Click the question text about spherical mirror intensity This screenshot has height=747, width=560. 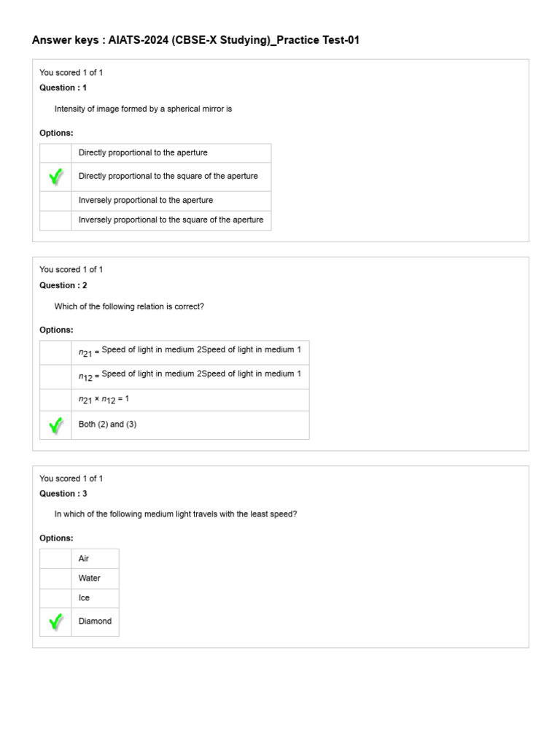pos(143,109)
